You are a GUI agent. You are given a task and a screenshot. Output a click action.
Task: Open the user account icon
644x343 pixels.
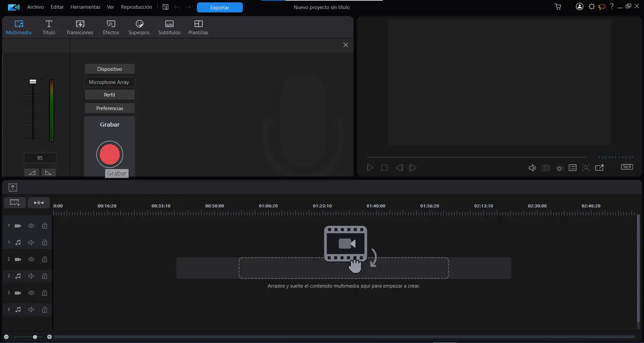point(580,7)
